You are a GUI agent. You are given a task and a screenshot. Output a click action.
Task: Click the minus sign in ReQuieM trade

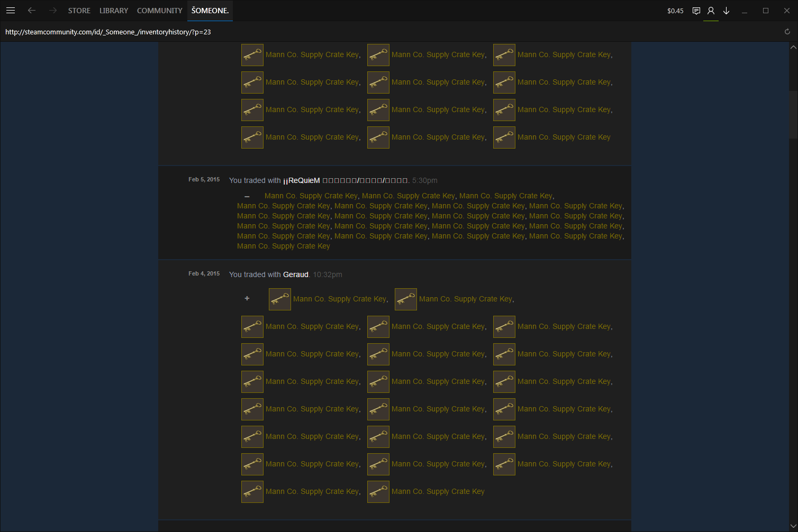point(247,196)
